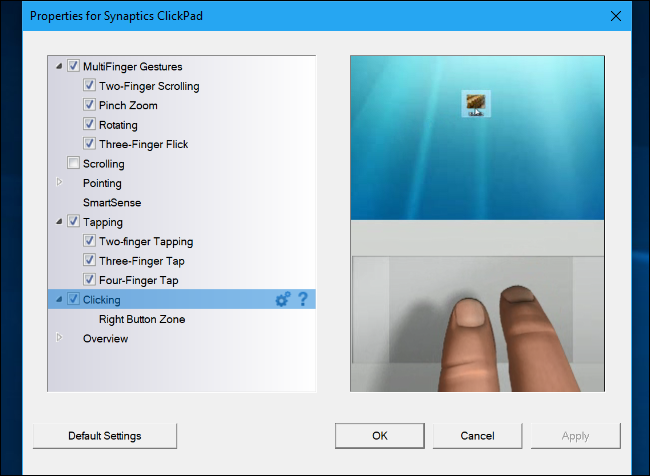Toggle the Two-Finger Scrolling checkbox
The width and height of the screenshot is (650, 476).
[x=89, y=85]
